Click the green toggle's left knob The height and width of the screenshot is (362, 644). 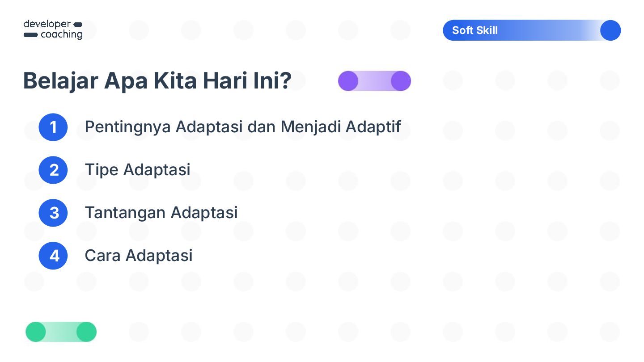36,332
